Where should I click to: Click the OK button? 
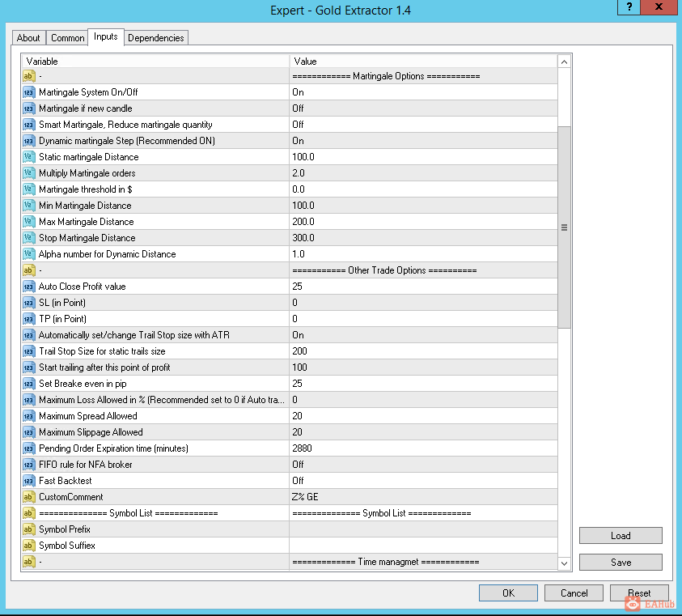tap(508, 593)
